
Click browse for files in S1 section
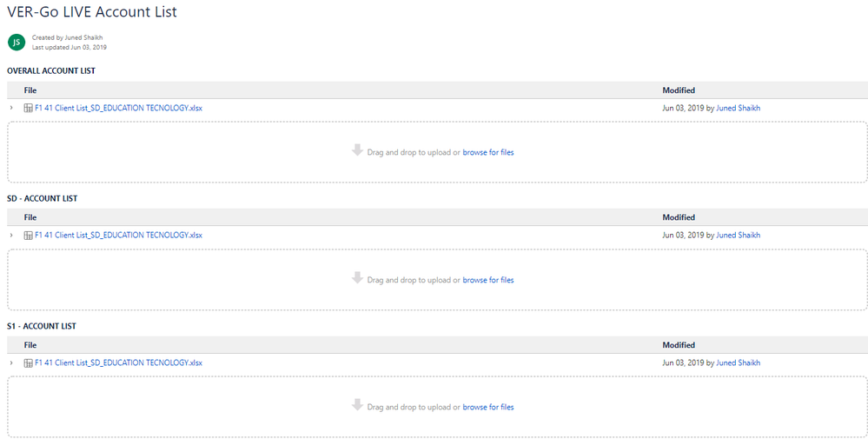coord(488,407)
